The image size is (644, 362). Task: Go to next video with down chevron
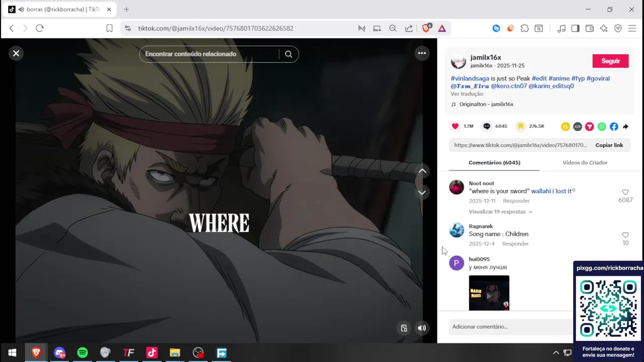(422, 193)
